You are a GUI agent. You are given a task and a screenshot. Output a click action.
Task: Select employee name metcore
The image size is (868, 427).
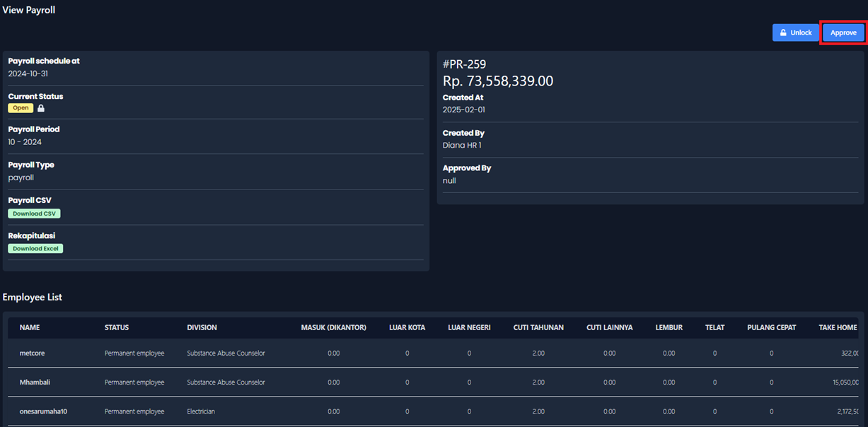[x=32, y=353]
